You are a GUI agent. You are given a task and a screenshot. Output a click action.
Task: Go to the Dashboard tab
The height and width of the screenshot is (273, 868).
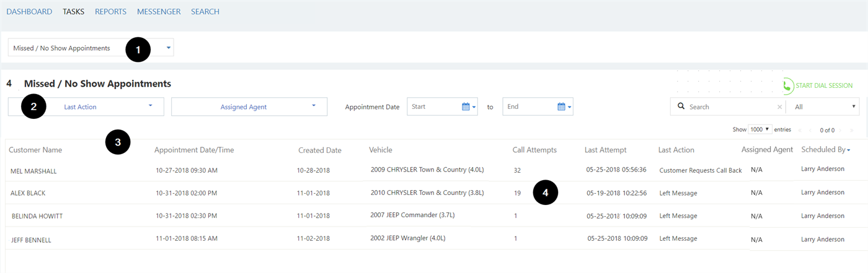(x=29, y=12)
